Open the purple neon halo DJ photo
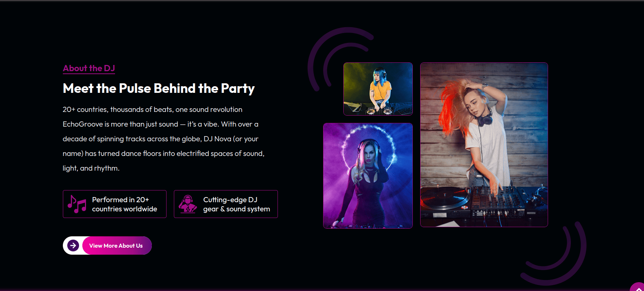This screenshot has width=644, height=291. pos(368,176)
